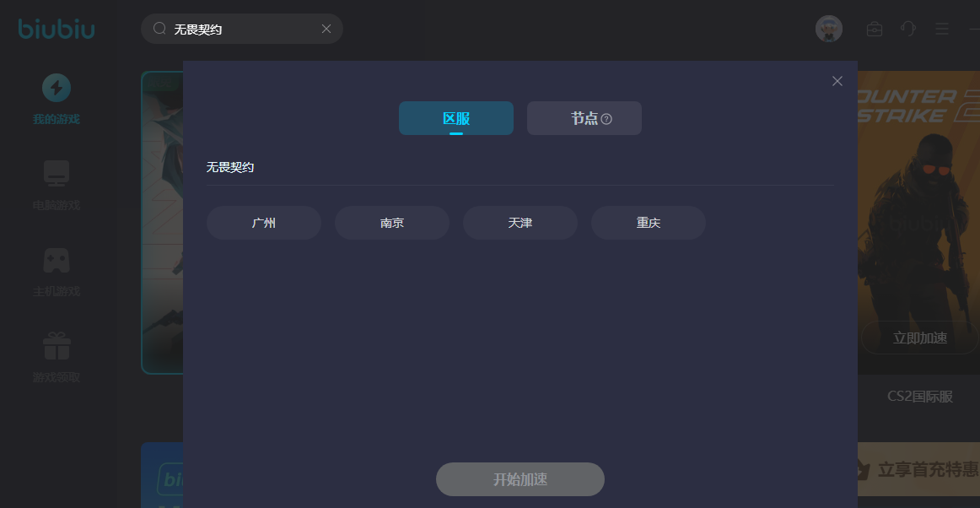
Task: Choose the 南京 server region
Action: tap(392, 223)
